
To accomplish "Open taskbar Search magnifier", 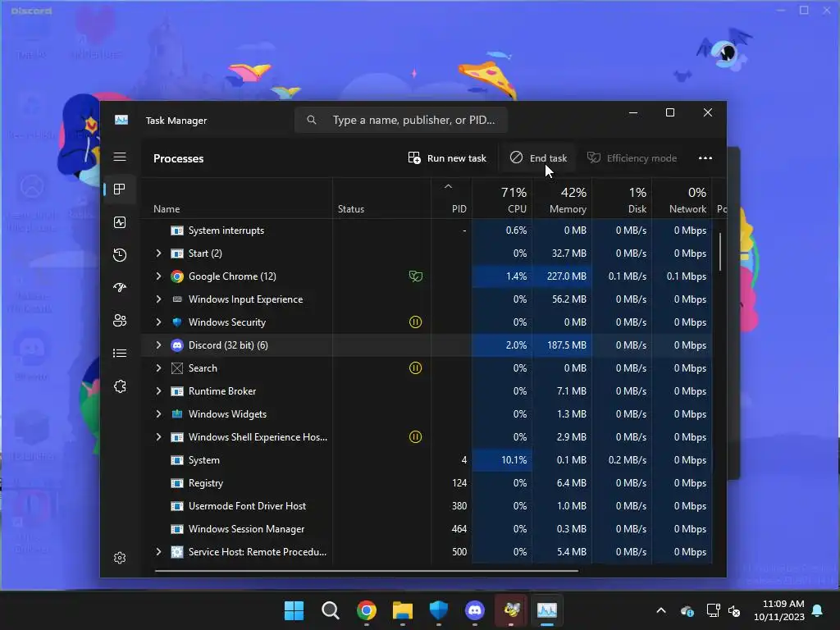I will pyautogui.click(x=330, y=610).
